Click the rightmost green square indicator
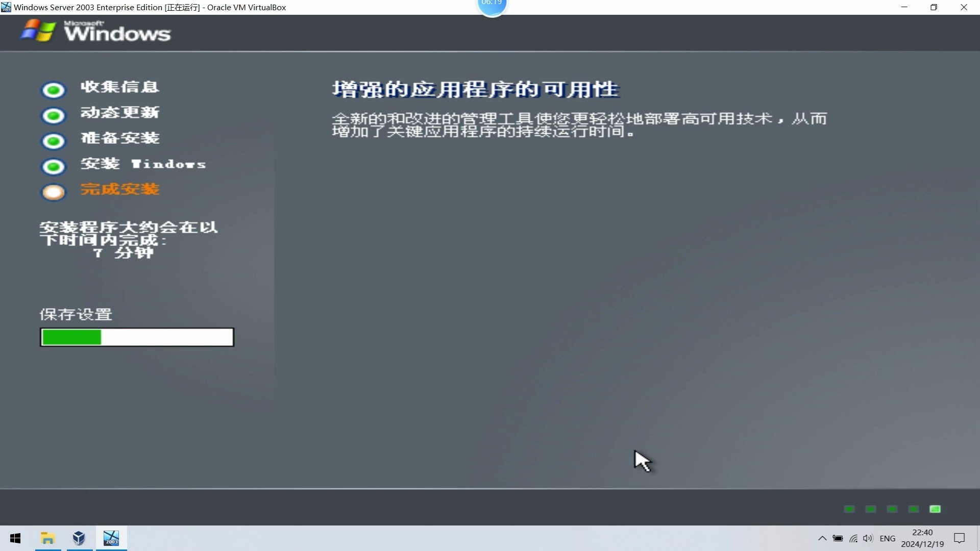Viewport: 980px width, 551px height. coord(936,509)
